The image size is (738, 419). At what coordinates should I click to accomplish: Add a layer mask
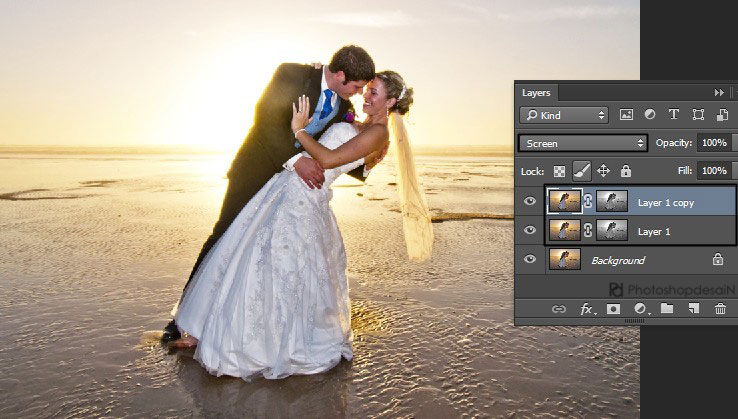[x=614, y=309]
